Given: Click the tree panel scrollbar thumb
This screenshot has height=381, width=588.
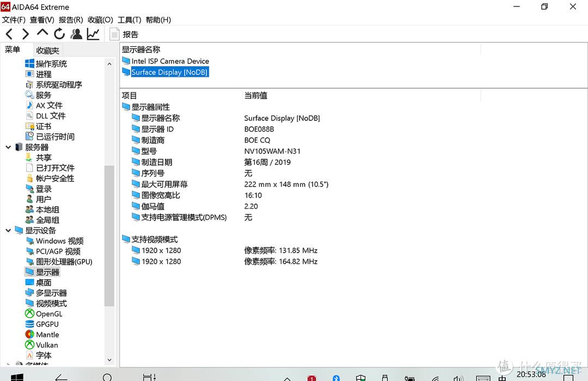Looking at the screenshot, I should coord(109,236).
